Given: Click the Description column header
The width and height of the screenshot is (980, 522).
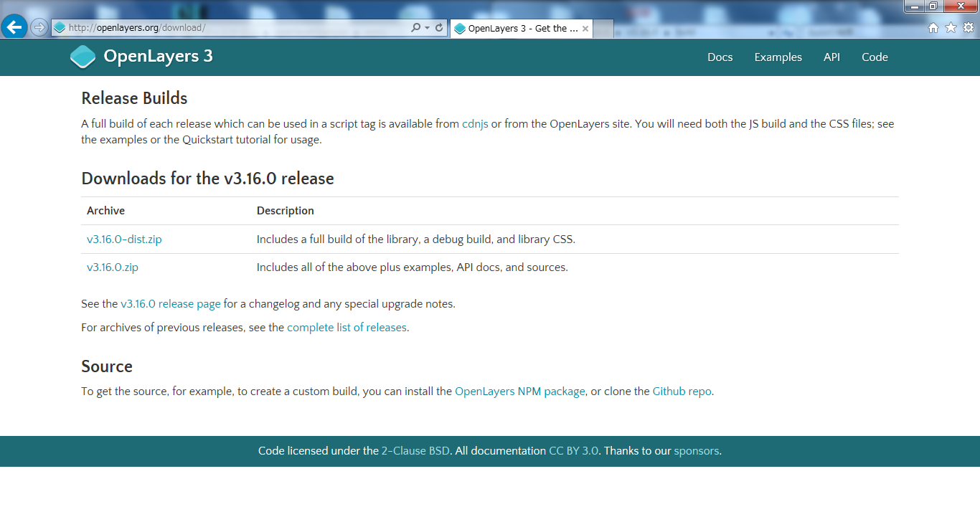Looking at the screenshot, I should click(x=286, y=211).
